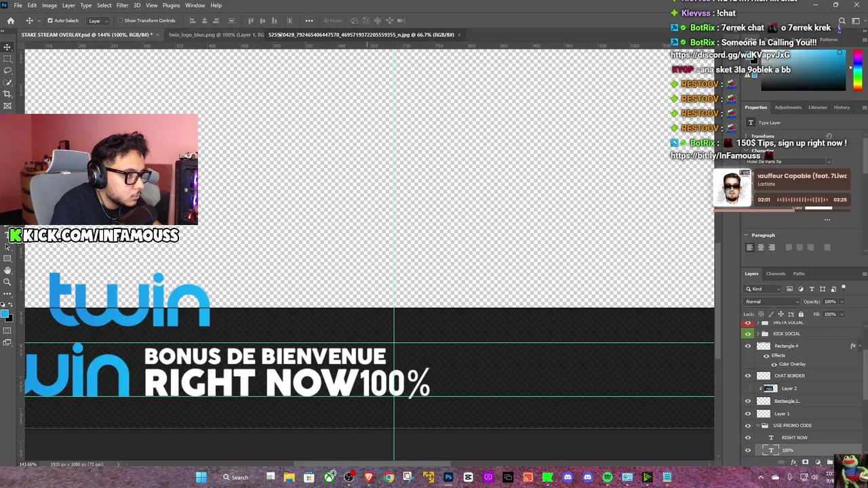Right align text in Paragraph panel
Screen dimensions: 868x488
[x=771, y=247]
